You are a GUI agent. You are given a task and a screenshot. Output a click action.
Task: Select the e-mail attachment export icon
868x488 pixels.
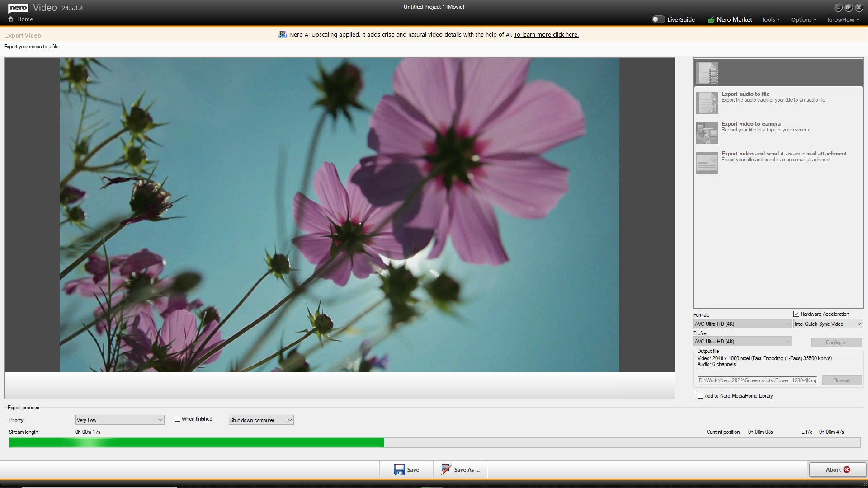click(707, 163)
